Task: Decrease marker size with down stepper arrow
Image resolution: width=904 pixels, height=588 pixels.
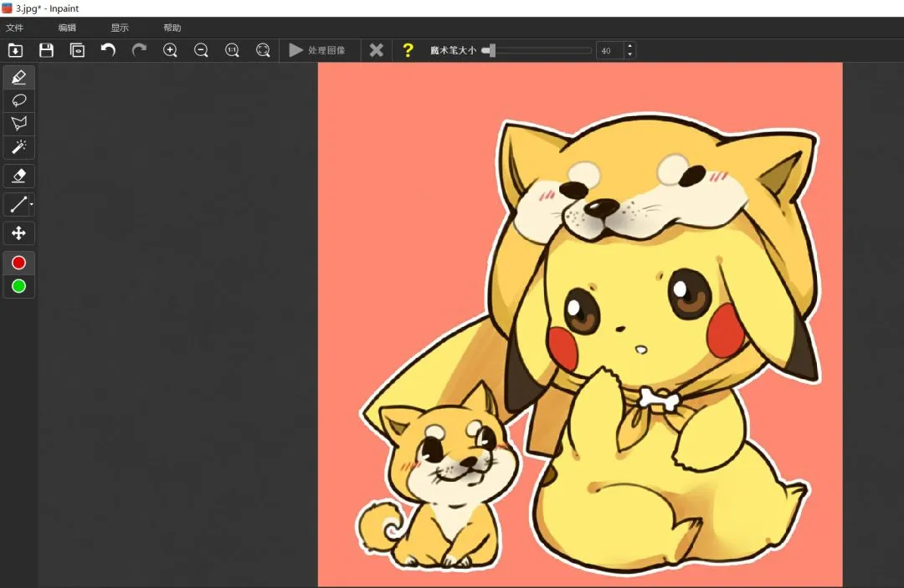Action: click(x=629, y=54)
